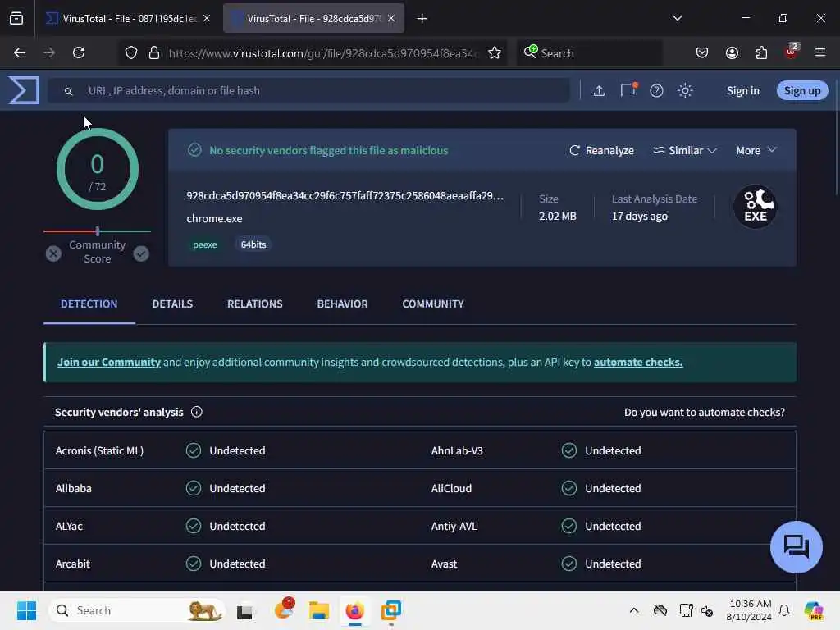
Task: Switch to the COMMUNITY tab
Action: click(433, 304)
